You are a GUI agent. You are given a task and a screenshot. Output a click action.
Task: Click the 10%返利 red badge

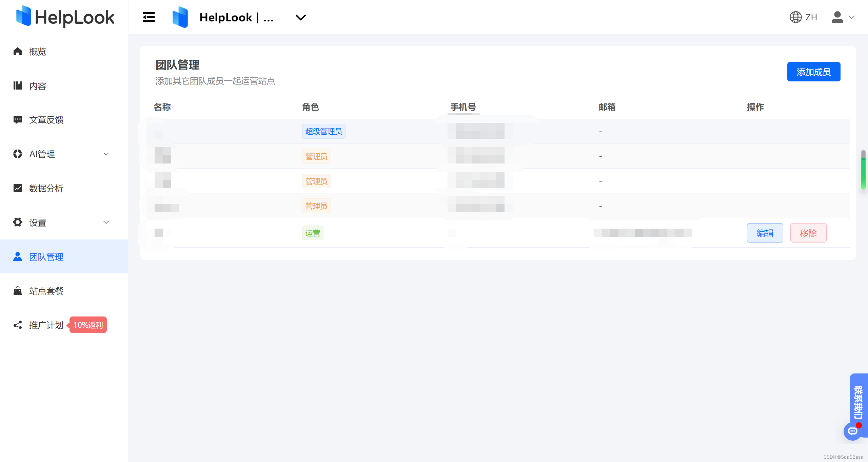(88, 325)
